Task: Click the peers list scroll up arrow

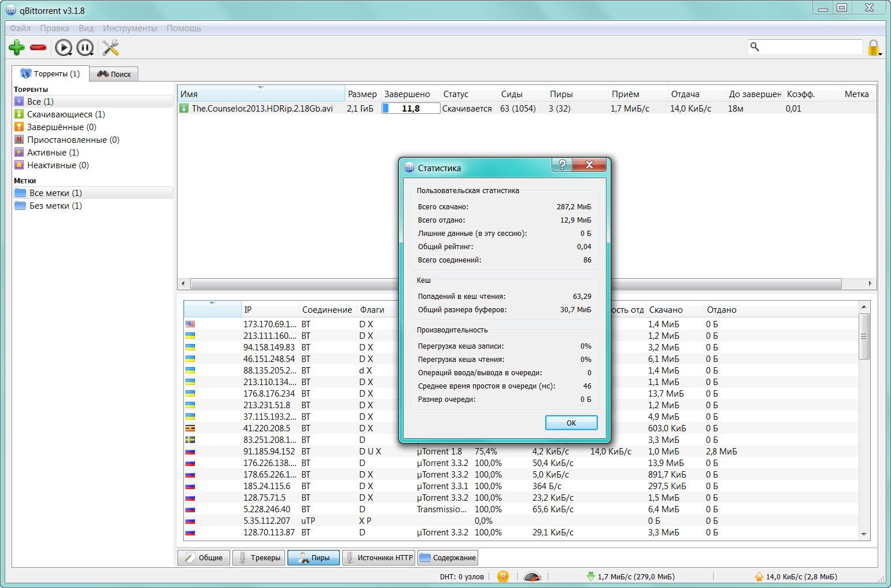Action: pyautogui.click(x=864, y=306)
